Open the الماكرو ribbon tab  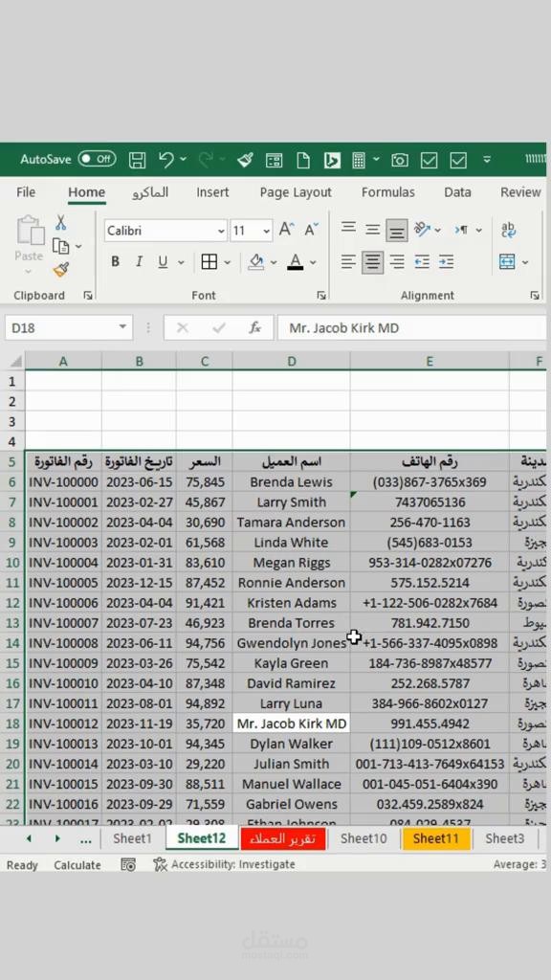click(x=150, y=192)
